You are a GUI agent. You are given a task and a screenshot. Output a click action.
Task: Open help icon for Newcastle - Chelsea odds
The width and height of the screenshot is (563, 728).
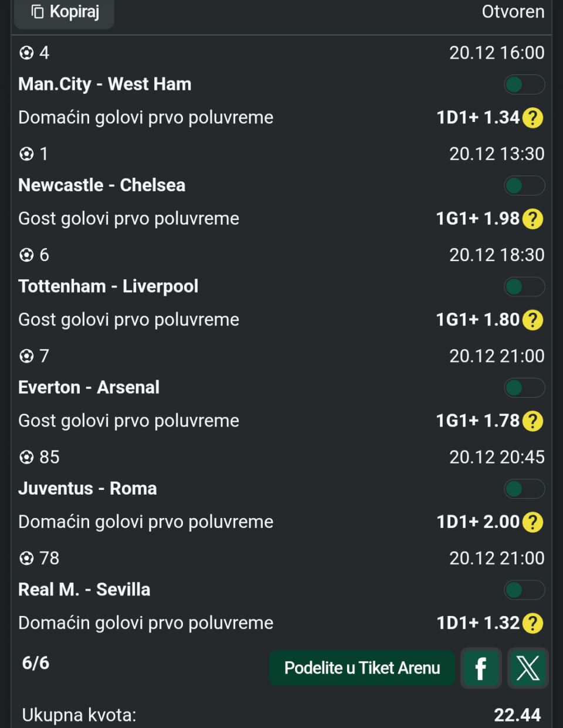(x=533, y=219)
